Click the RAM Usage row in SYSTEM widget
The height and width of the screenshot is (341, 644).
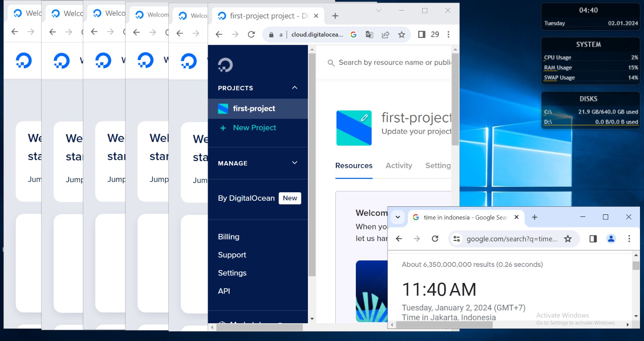tap(591, 68)
